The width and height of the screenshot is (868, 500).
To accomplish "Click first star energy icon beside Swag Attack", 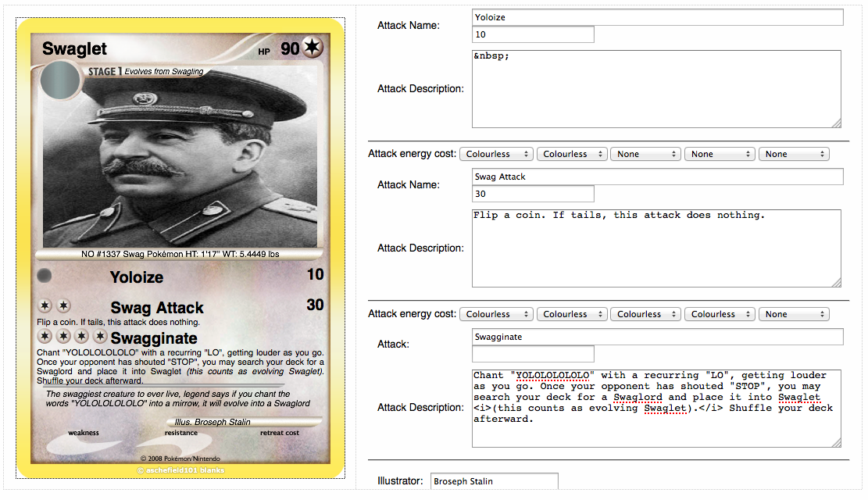I will (x=45, y=305).
